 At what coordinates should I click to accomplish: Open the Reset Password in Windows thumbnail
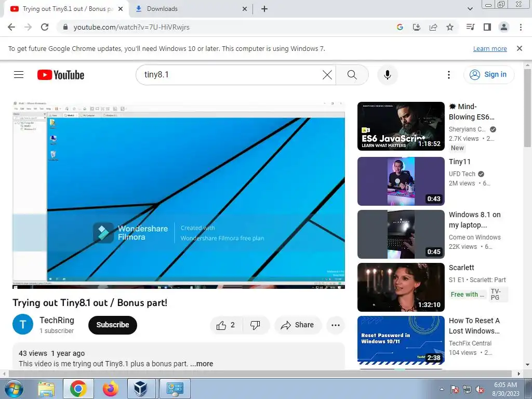401,340
